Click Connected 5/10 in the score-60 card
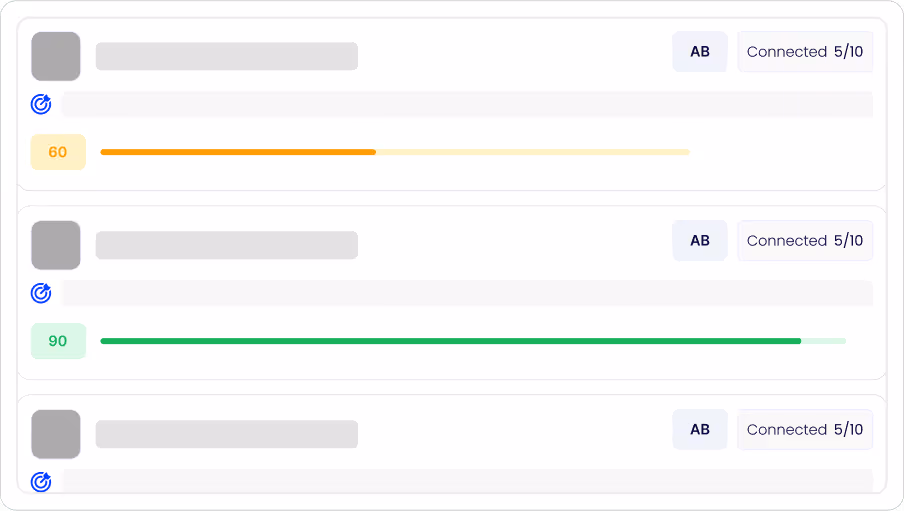 point(805,52)
